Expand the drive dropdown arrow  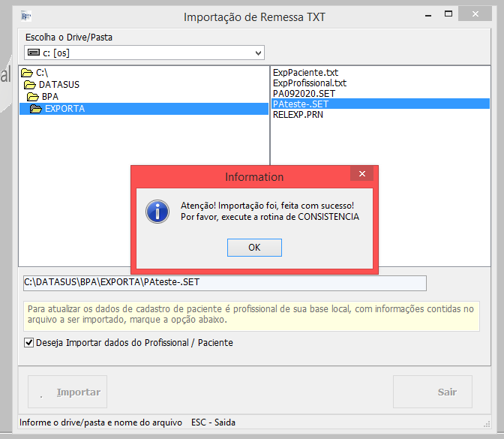pyautogui.click(x=259, y=53)
